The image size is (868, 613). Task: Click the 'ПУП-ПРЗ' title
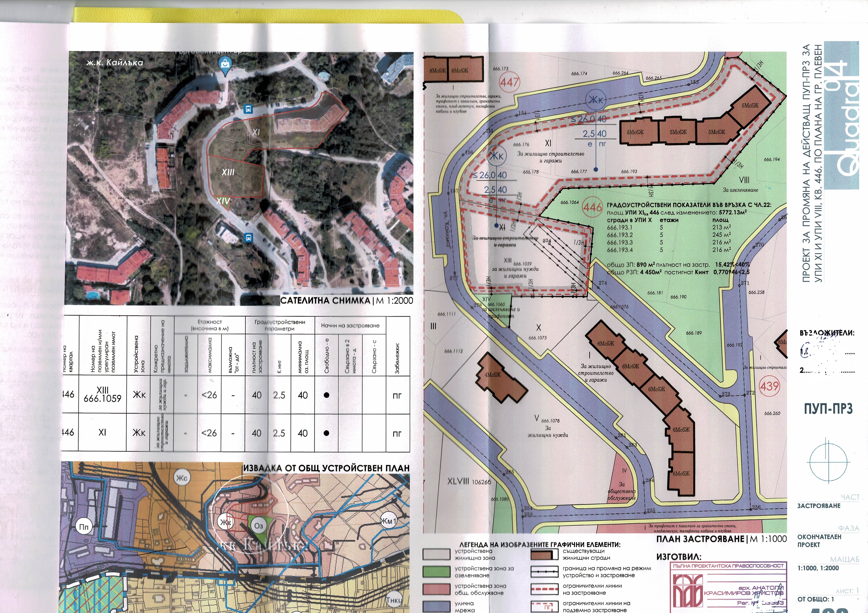tap(828, 409)
